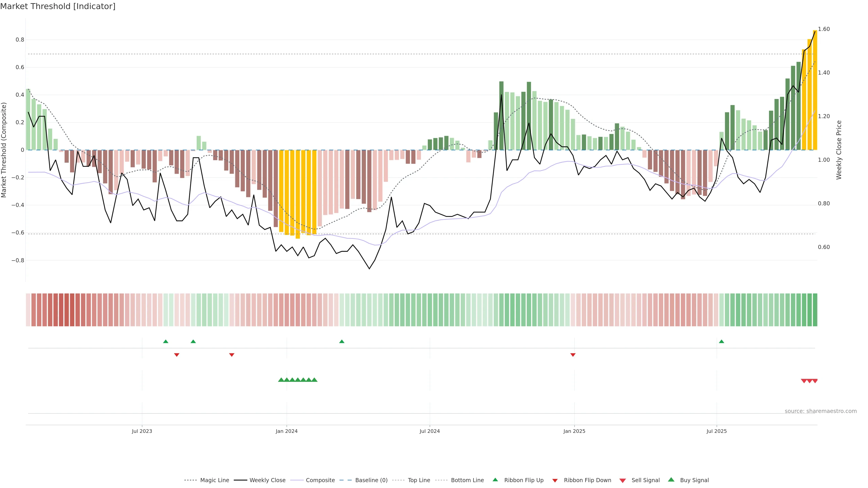Click the Market Threshold [Indicator] title
Screen dimensions: 868x488
pyautogui.click(x=58, y=6)
